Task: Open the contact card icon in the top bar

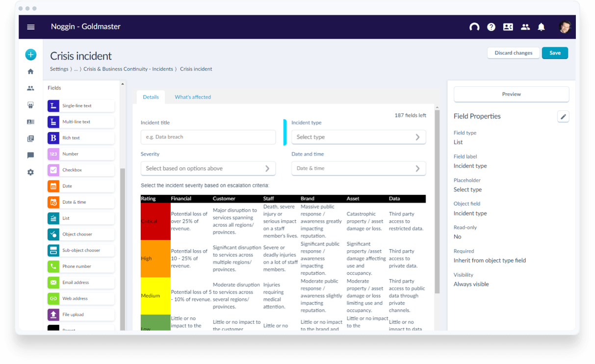Action: tap(508, 27)
